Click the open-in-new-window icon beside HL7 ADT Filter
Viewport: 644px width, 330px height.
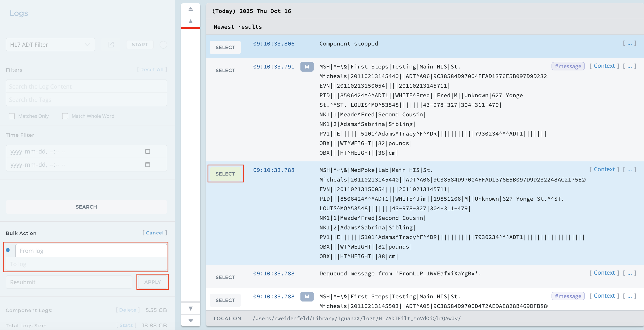pos(110,45)
